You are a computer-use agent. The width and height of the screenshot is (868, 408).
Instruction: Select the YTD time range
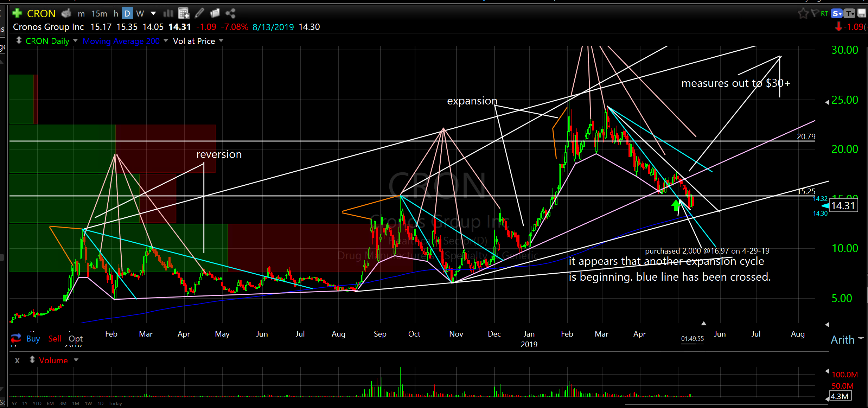tap(37, 403)
